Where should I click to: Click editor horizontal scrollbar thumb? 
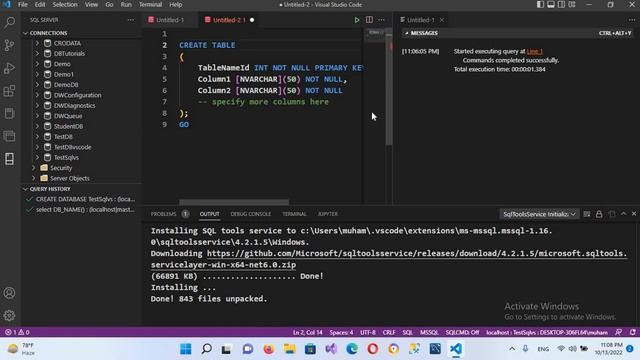[234, 202]
